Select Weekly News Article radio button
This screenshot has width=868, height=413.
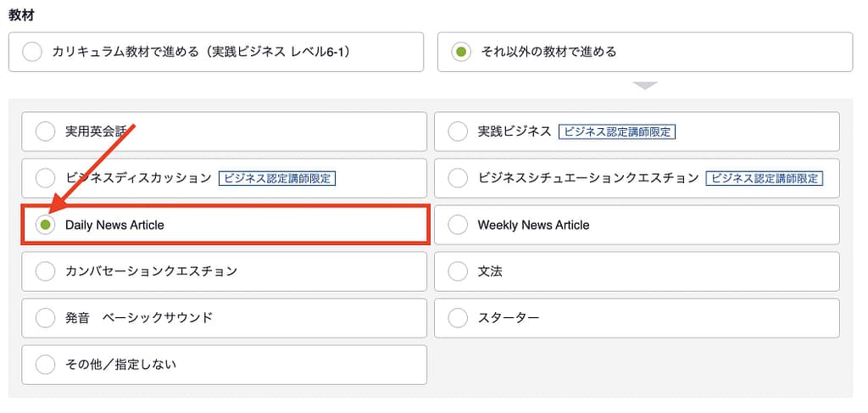coord(458,225)
